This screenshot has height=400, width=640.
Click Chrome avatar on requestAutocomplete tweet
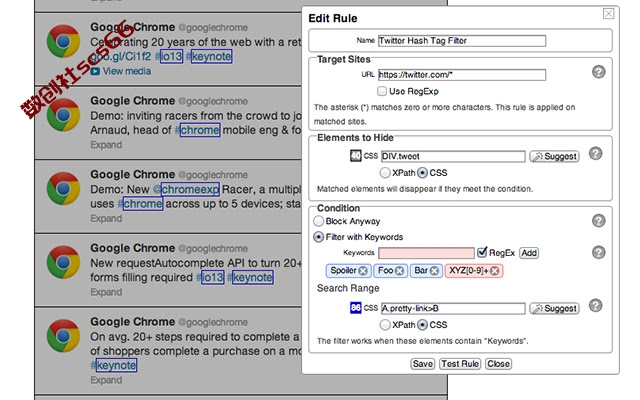coord(63,262)
